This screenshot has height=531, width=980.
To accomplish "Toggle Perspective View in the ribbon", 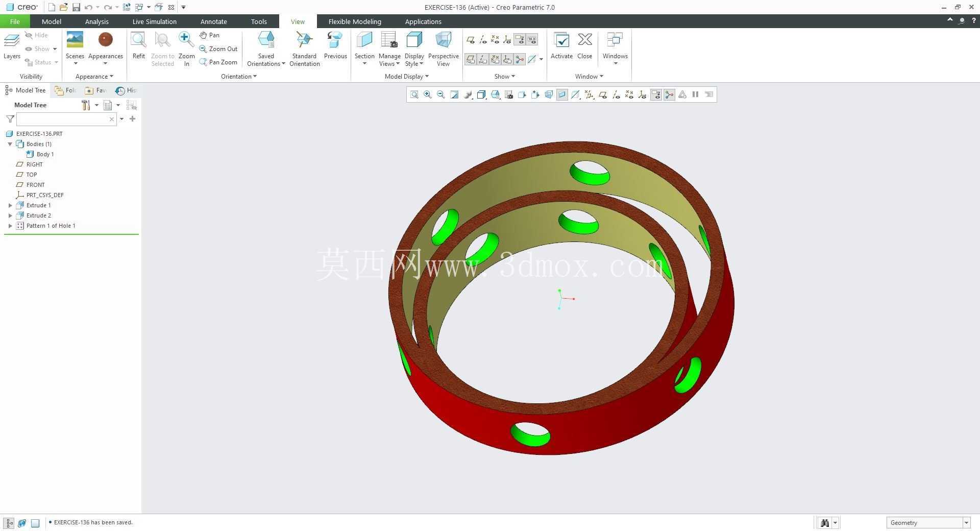I will pyautogui.click(x=443, y=49).
